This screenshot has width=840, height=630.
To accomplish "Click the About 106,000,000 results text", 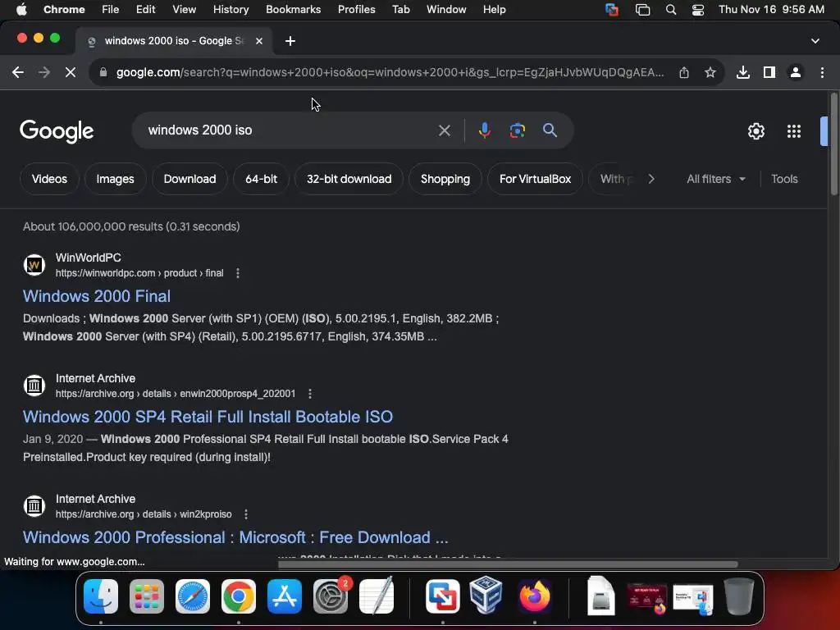I will tap(131, 226).
